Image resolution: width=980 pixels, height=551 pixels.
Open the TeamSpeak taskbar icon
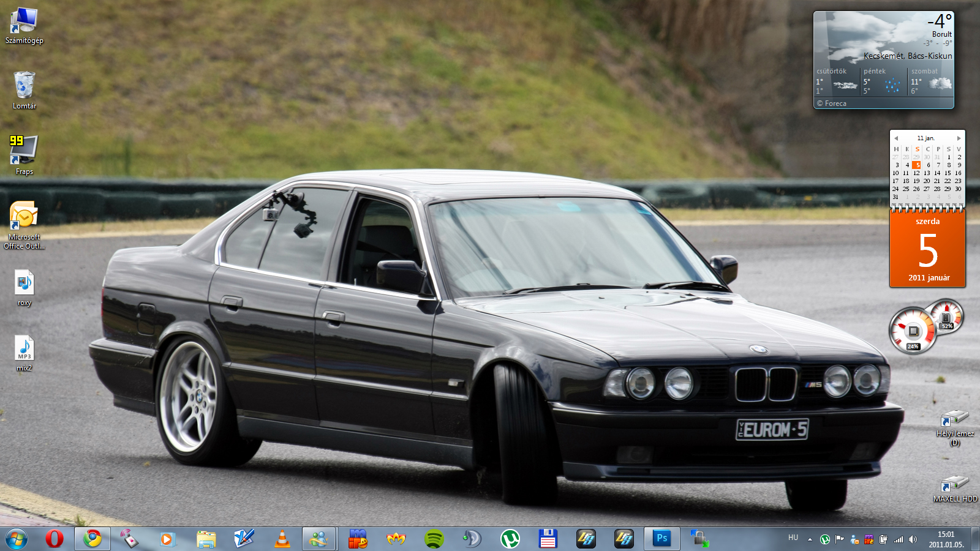pos(472,539)
